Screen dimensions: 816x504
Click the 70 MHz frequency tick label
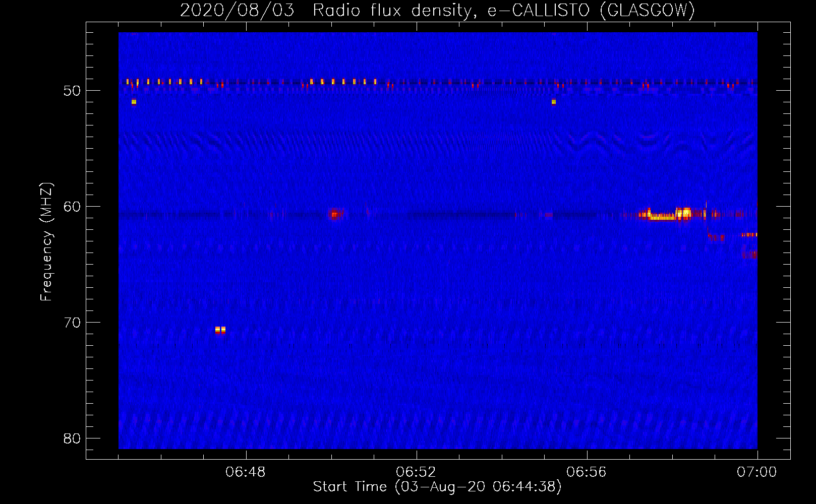pyautogui.click(x=72, y=323)
